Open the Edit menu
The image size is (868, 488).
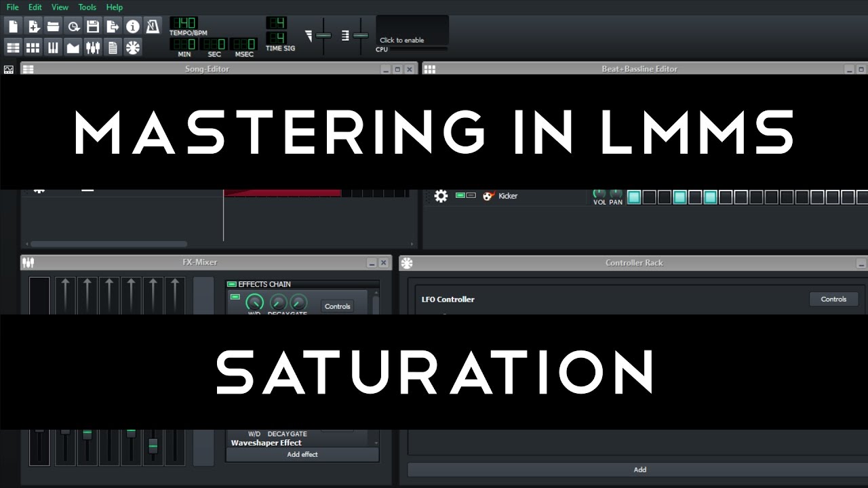(x=35, y=7)
